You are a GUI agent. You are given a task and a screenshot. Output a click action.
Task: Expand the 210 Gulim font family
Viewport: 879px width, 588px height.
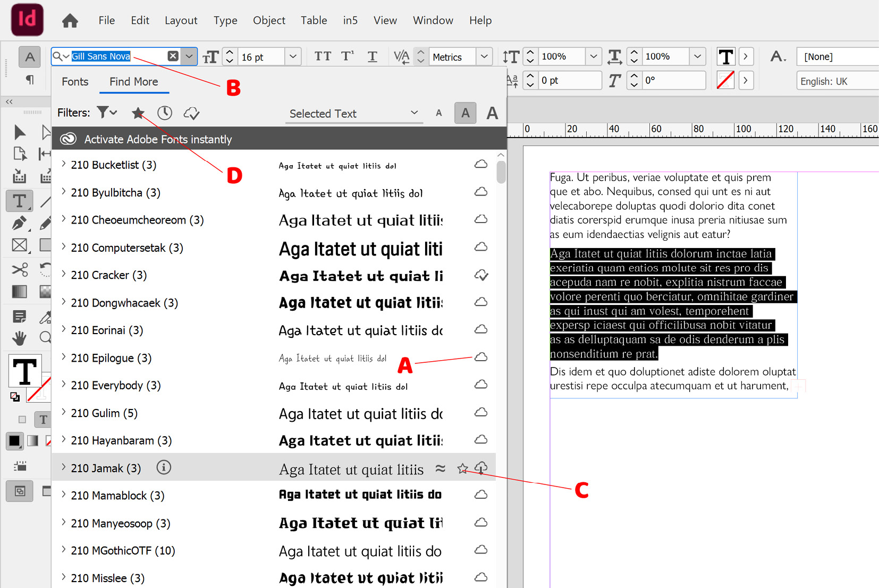[x=64, y=412]
